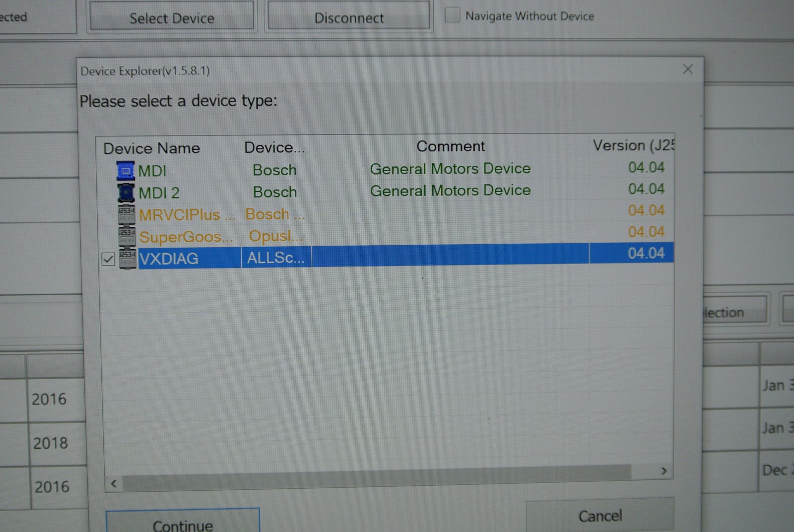Click the scroll right arrow of device list
Image resolution: width=794 pixels, height=532 pixels.
click(x=663, y=471)
